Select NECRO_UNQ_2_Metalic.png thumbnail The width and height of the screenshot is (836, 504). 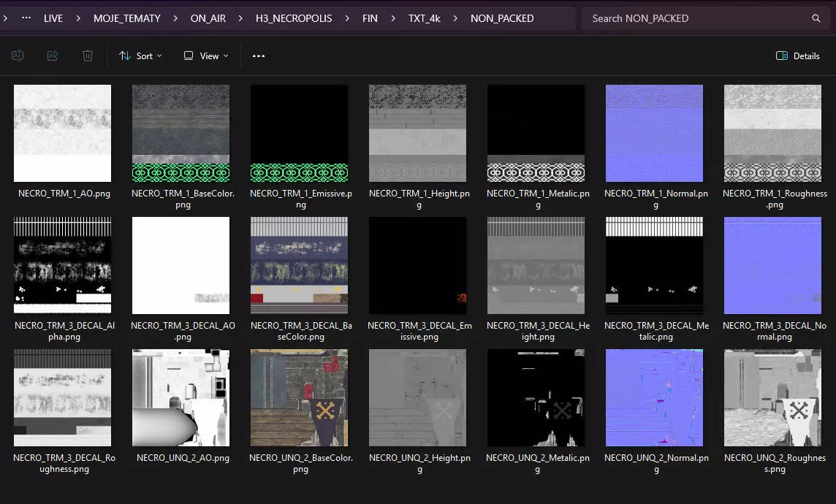(536, 397)
